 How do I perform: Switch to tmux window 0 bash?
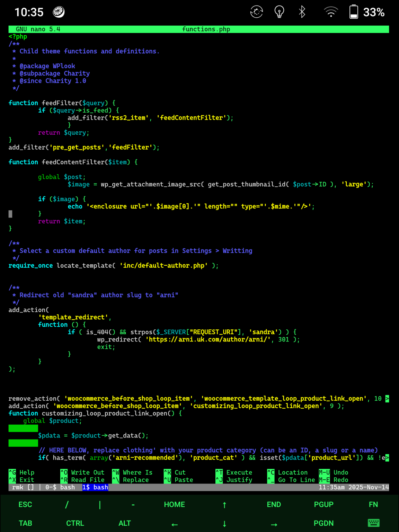[60, 487]
